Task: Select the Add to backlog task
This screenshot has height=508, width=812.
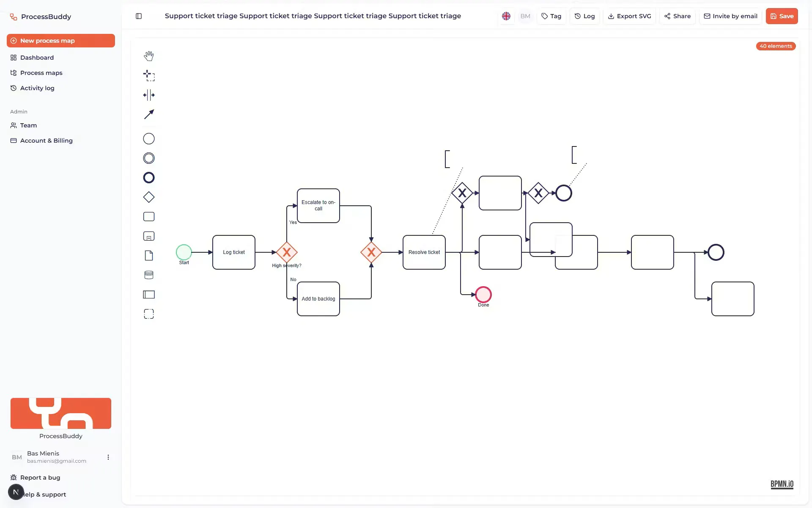Action: pyautogui.click(x=318, y=299)
